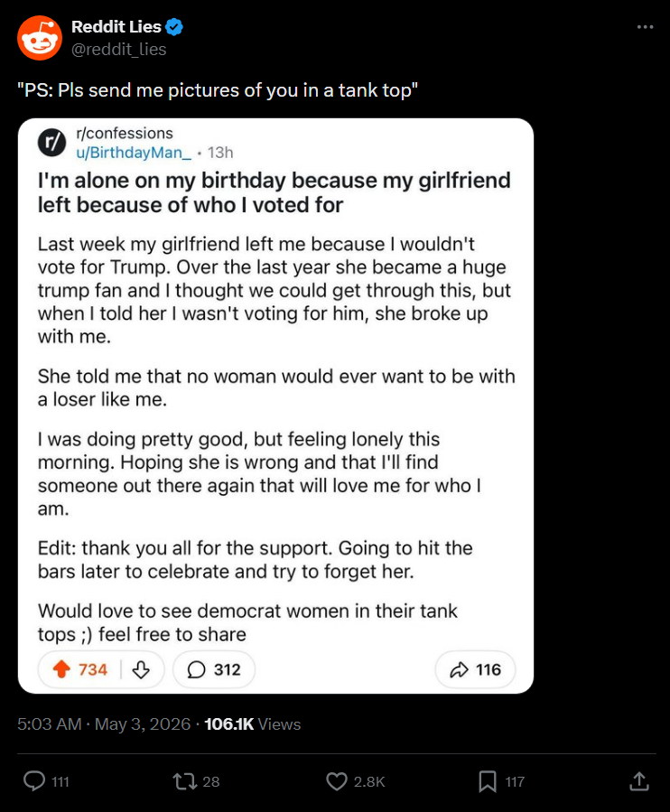Open the three-dot more options menu
The height and width of the screenshot is (812, 670).
(645, 27)
